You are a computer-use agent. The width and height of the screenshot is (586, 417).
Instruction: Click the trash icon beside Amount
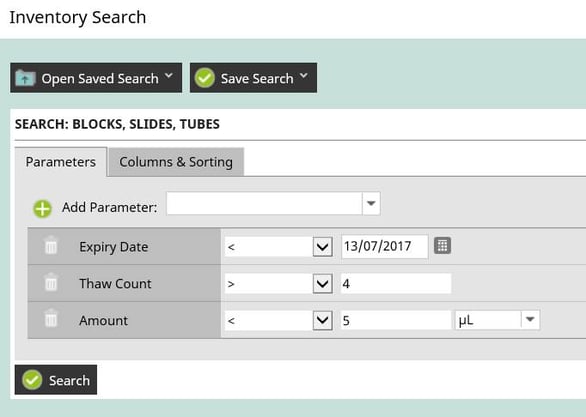click(51, 318)
